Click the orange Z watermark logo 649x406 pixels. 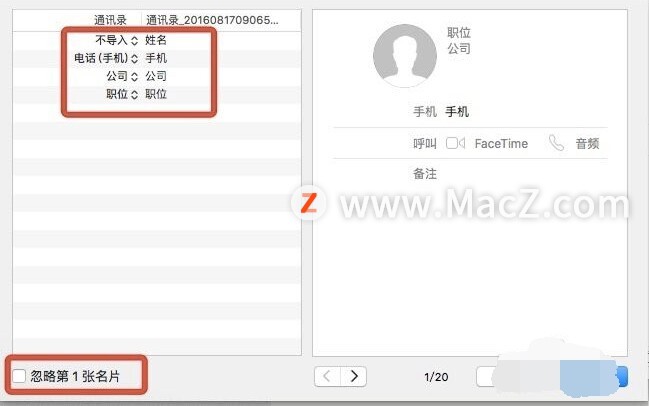click(x=308, y=203)
